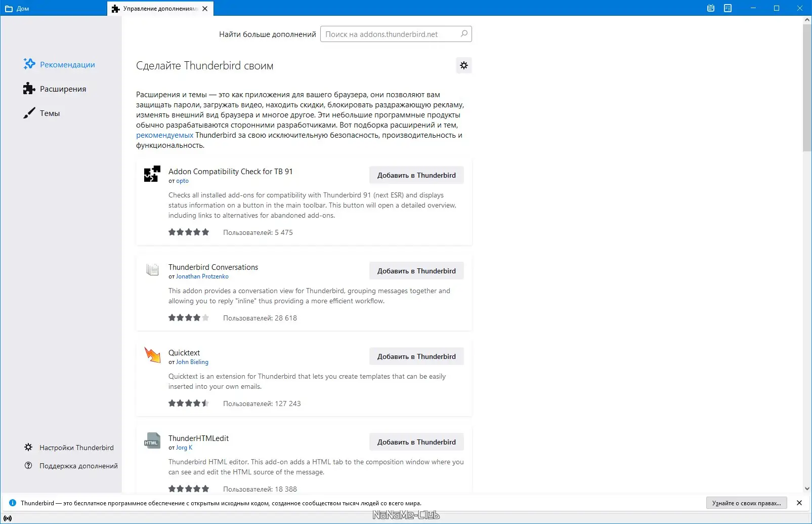812x524 pixels.
Task: Open the рекомендуемых link
Action: click(164, 135)
